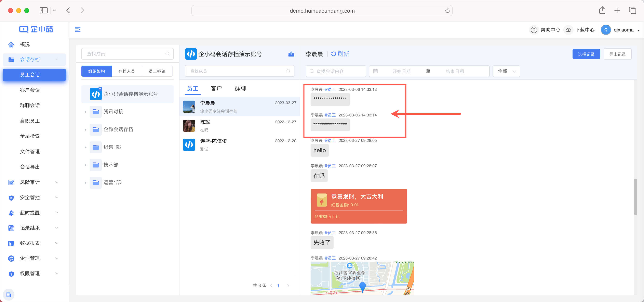Image resolution: width=644 pixels, height=302 pixels.
Task: Click the 结束日期 date field
Action: click(455, 71)
